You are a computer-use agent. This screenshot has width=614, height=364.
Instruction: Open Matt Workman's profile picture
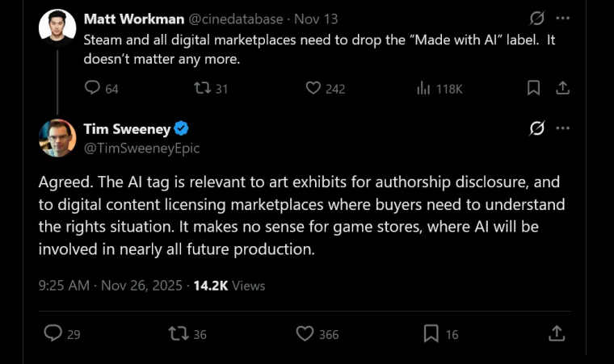click(57, 28)
